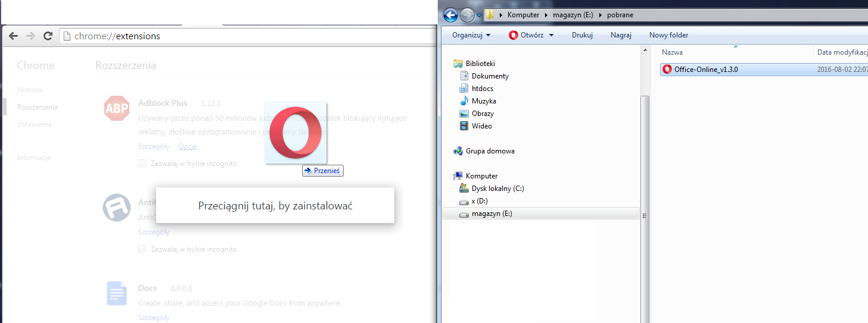Toggle incognito checkbox under second extension
Image resolution: width=868 pixels, height=323 pixels.
tap(142, 249)
